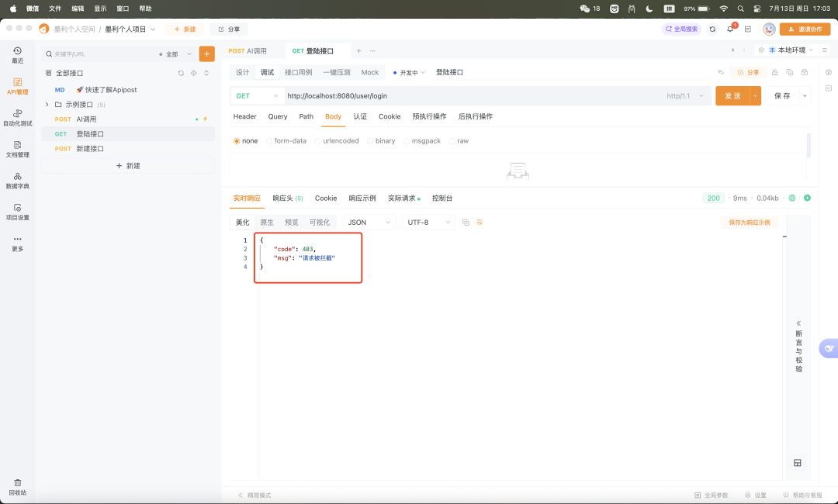Add a new tab with plus icon
838x504 pixels.
click(x=358, y=50)
